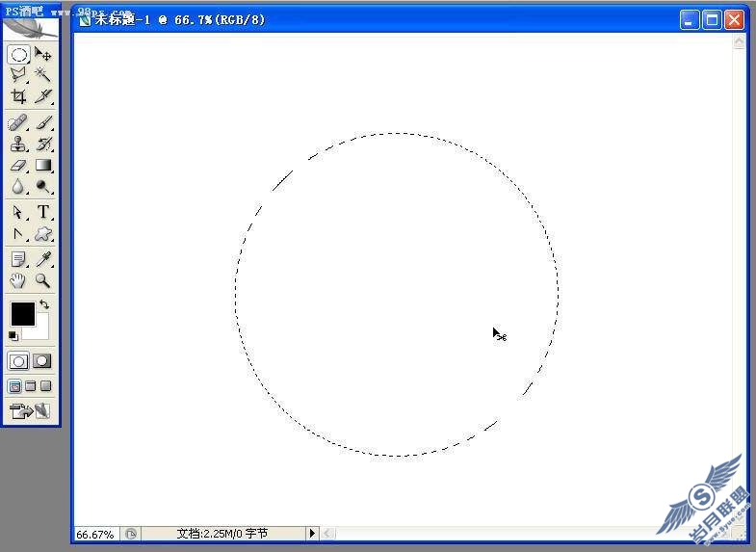Click the vertical scrollbar up arrow
Image resolution: width=756 pixels, height=552 pixels.
pos(739,42)
